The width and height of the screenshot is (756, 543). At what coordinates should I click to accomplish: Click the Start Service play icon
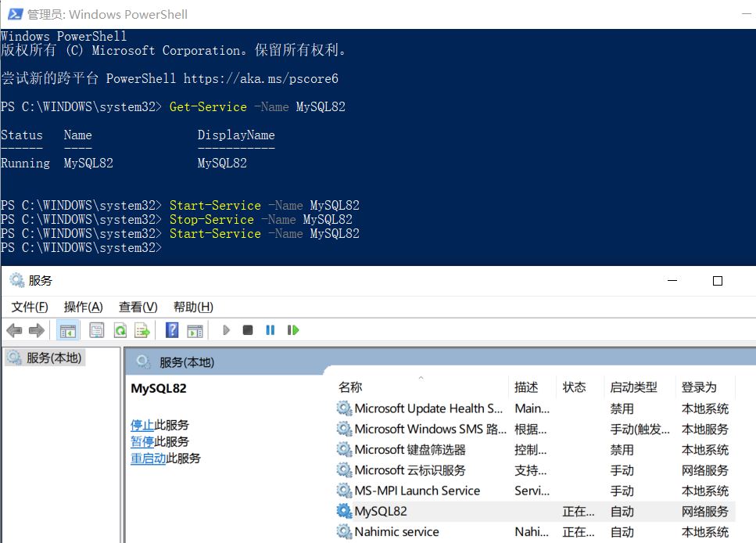[x=226, y=330]
